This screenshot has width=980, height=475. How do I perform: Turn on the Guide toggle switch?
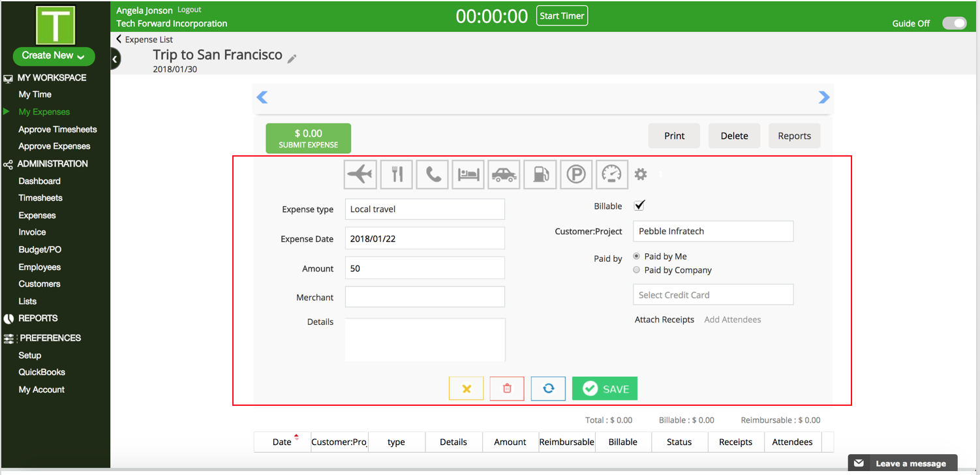tap(954, 23)
